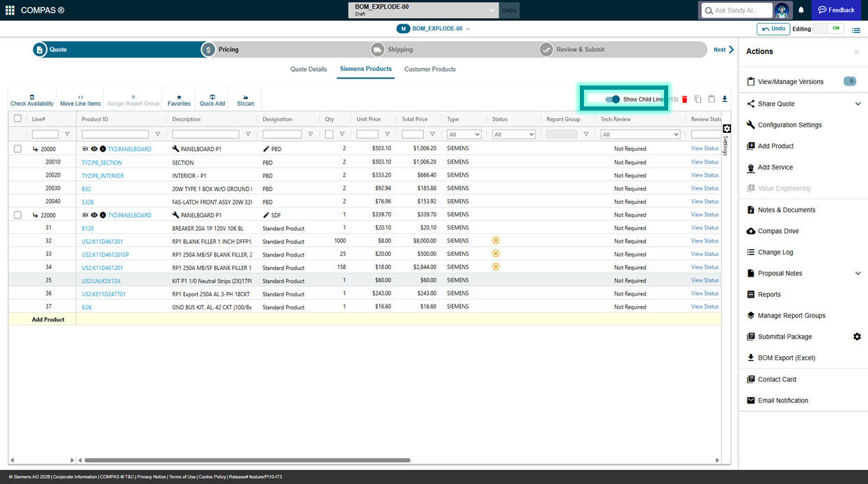Click the gear icon beside Submittal Package
The height and width of the screenshot is (484, 868).
coord(857,337)
